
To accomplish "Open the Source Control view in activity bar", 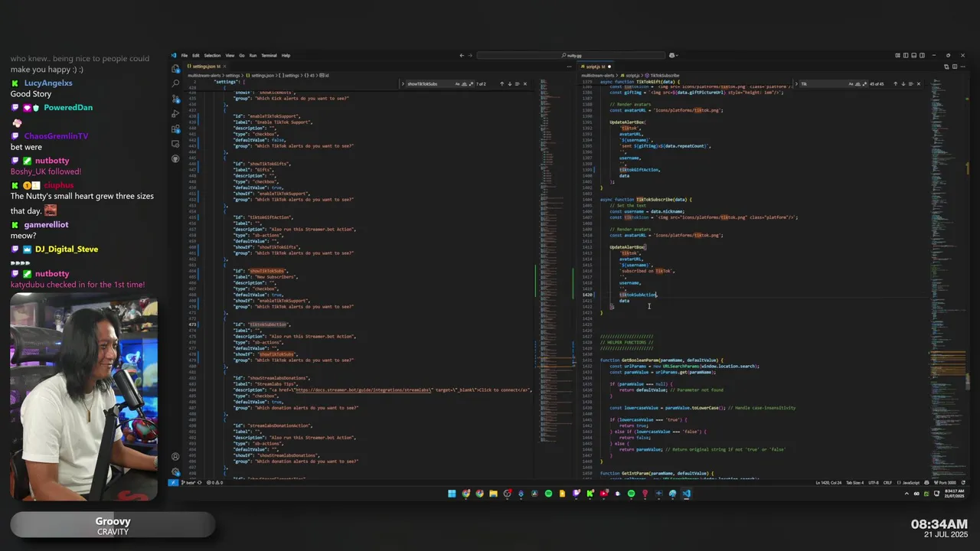I will [x=175, y=99].
